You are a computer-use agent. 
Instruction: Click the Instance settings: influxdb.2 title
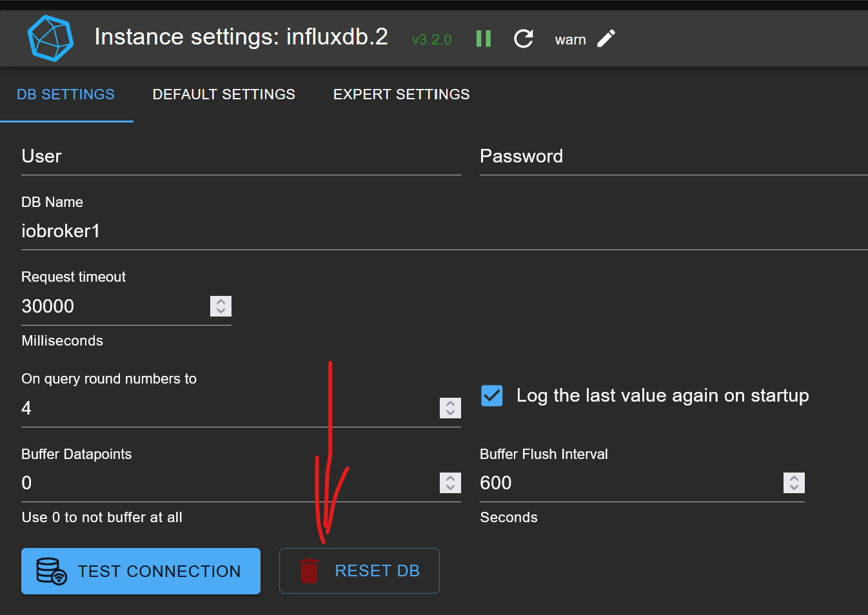click(x=241, y=37)
